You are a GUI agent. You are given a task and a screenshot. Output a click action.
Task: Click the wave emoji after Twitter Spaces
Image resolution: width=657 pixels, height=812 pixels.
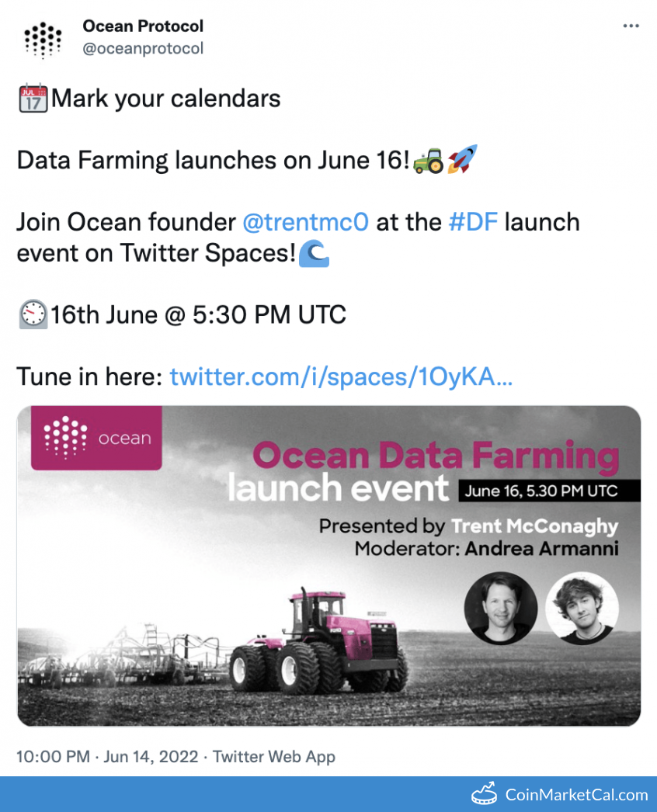click(x=315, y=254)
